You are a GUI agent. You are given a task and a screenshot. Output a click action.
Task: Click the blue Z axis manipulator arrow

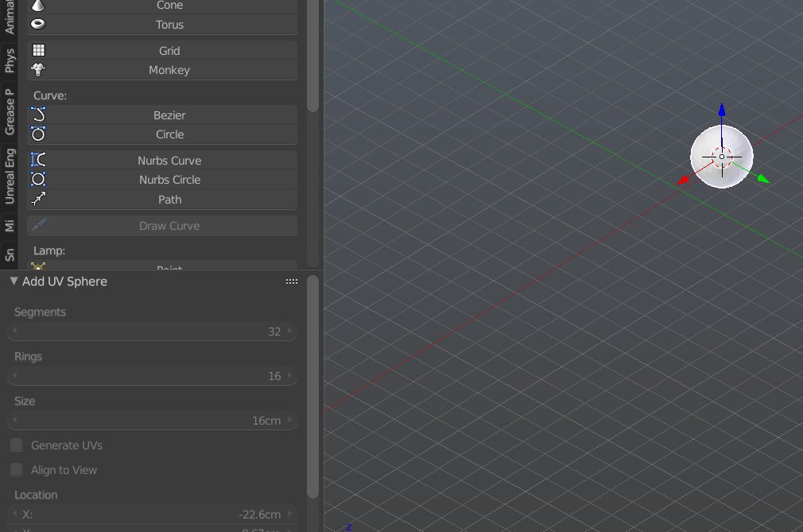point(722,110)
